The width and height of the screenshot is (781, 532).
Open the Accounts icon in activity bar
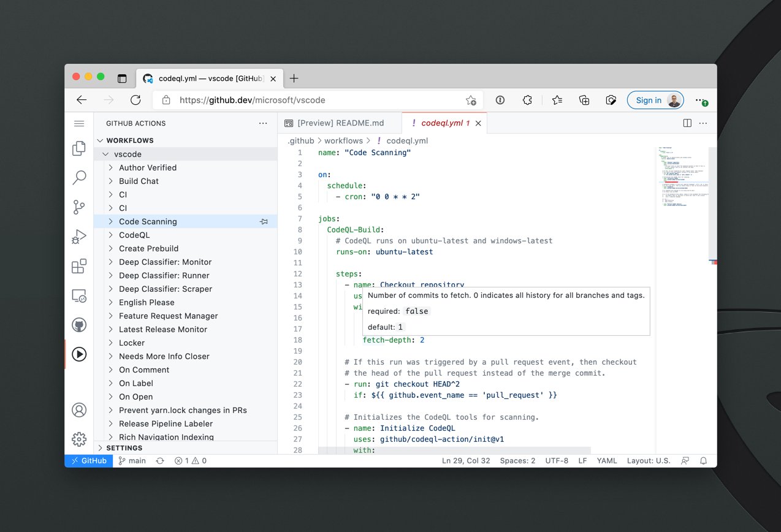(x=79, y=410)
